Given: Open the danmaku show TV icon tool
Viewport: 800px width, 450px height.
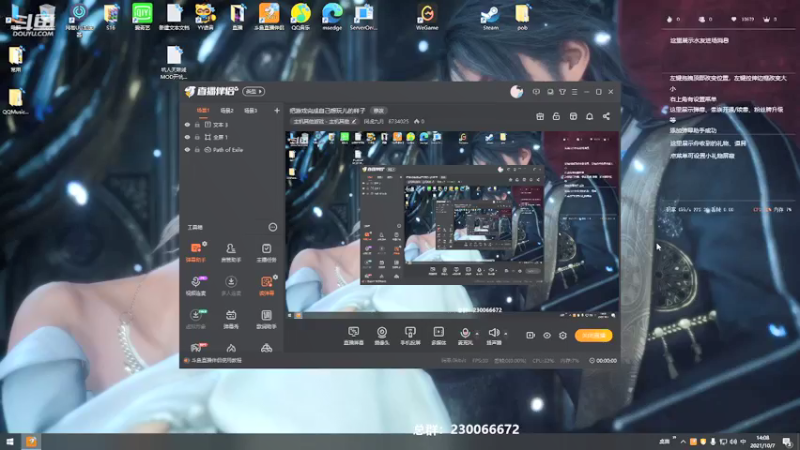Looking at the screenshot, I should [x=231, y=319].
